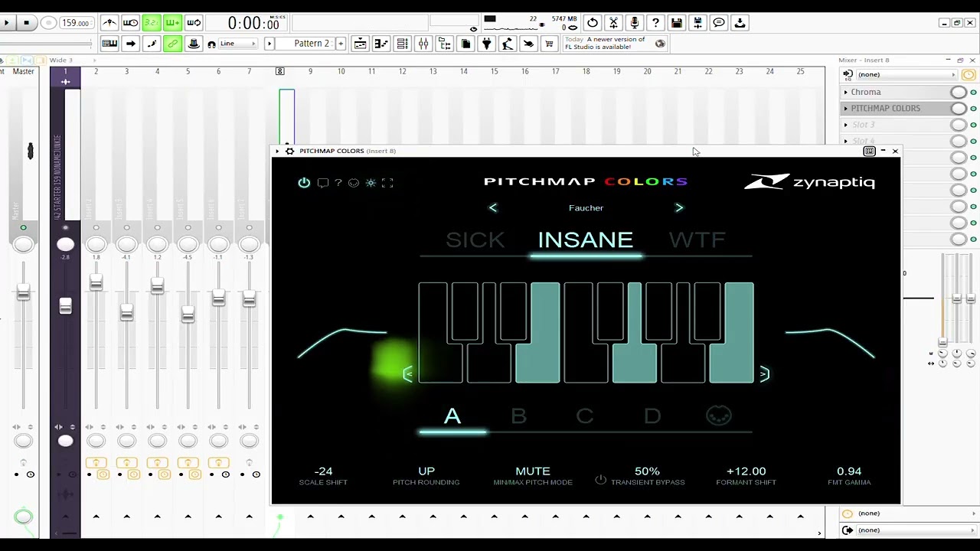
Task: Open the Channel rack icon
Action: pyautogui.click(x=402, y=44)
